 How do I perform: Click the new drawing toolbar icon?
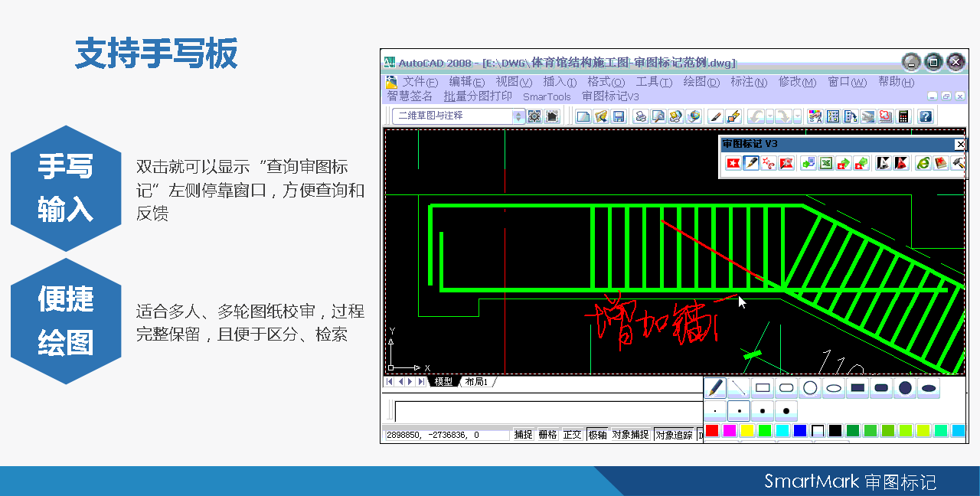tap(583, 116)
